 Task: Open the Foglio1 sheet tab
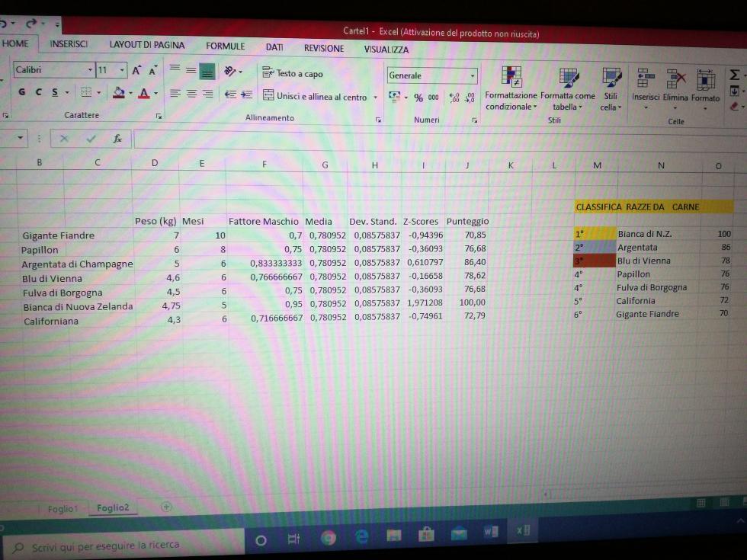[62, 509]
